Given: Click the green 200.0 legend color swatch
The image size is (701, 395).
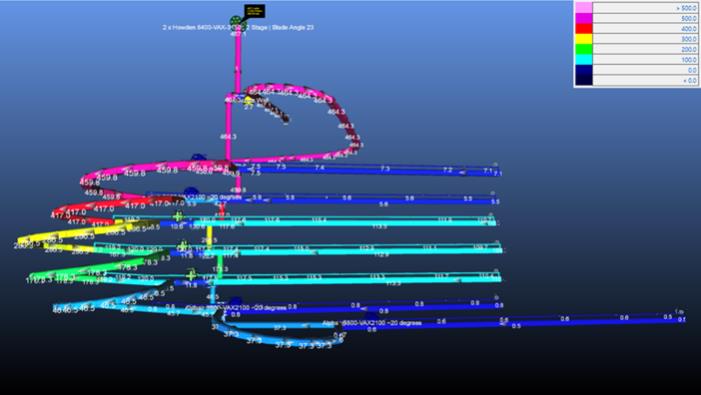Looking at the screenshot, I should click(x=584, y=49).
